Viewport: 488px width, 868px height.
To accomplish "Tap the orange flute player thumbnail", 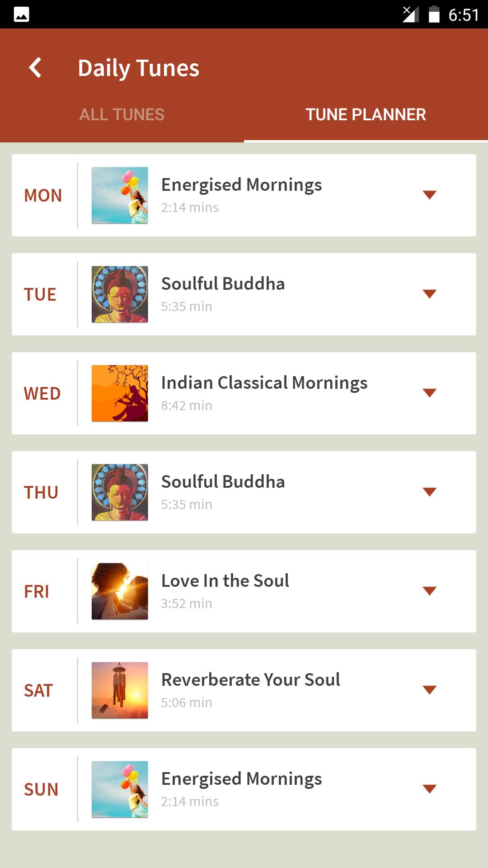I will coord(120,393).
